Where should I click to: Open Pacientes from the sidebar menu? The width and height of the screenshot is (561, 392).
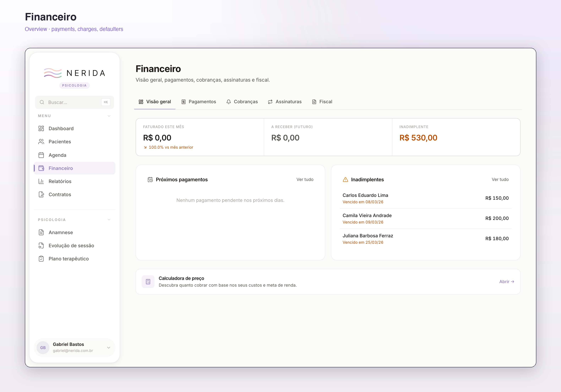[x=75, y=142]
